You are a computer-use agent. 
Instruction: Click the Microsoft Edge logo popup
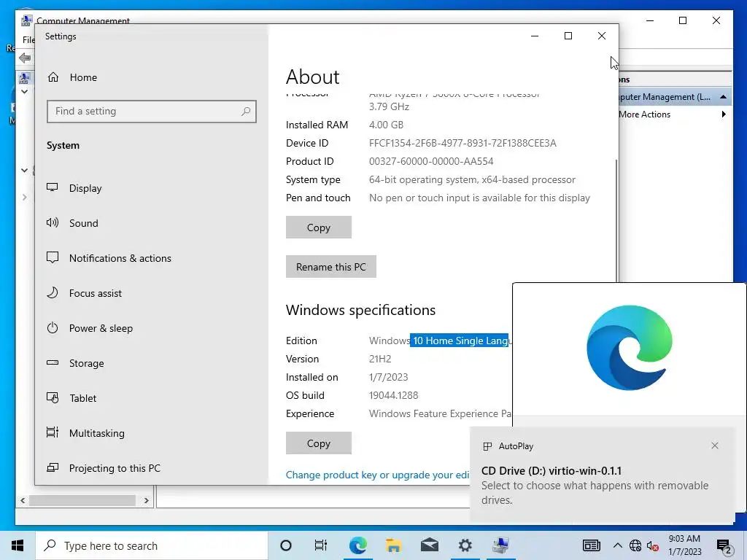click(x=630, y=348)
